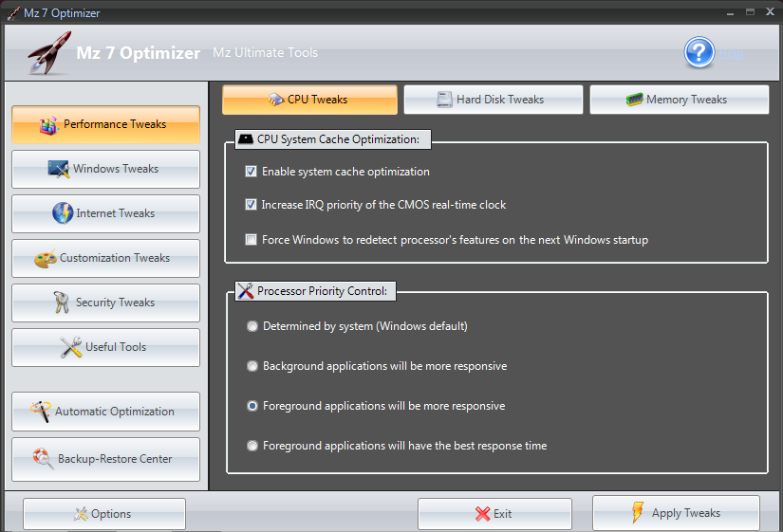
Task: Click the Backup-Restore Center lifebuoy icon
Action: pos(43,459)
